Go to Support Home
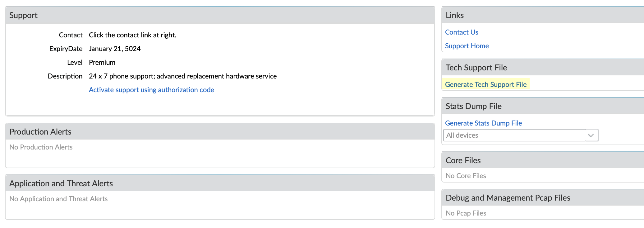644x228 pixels. [467, 46]
